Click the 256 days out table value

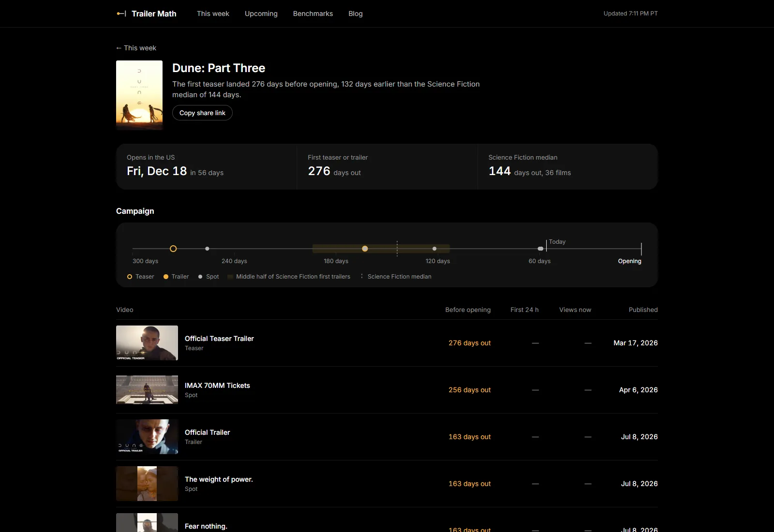point(469,390)
